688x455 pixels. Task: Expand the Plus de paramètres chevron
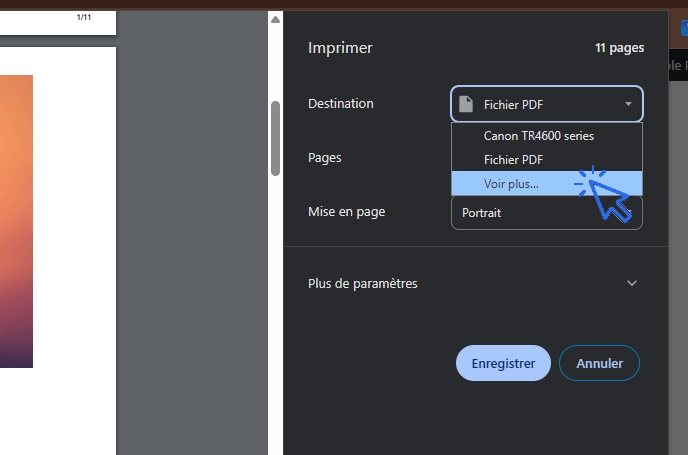coord(631,284)
